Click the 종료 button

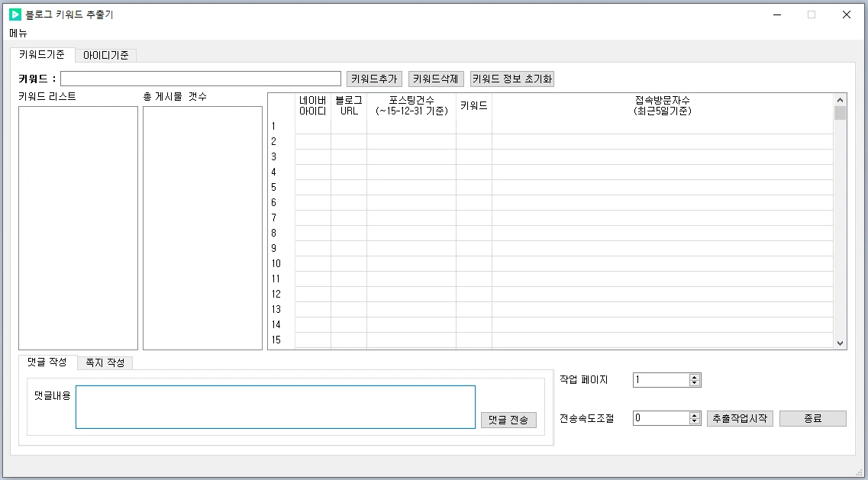click(812, 417)
